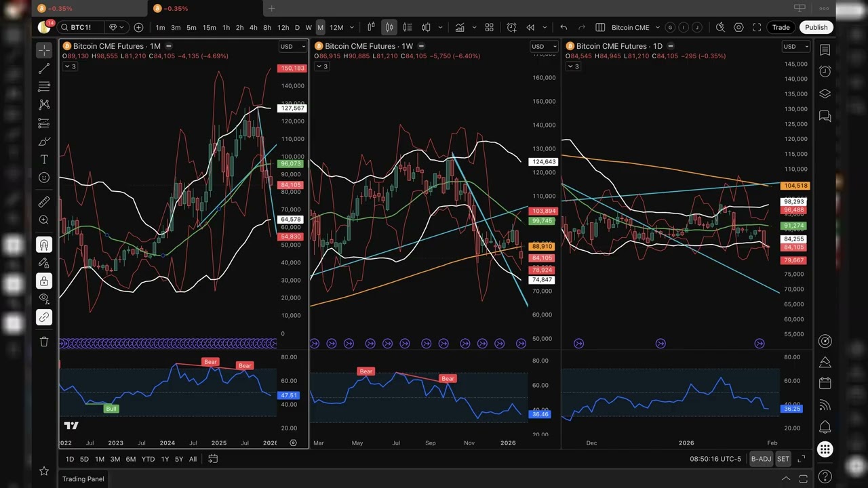Open the watchlist panel icon

[x=825, y=51]
